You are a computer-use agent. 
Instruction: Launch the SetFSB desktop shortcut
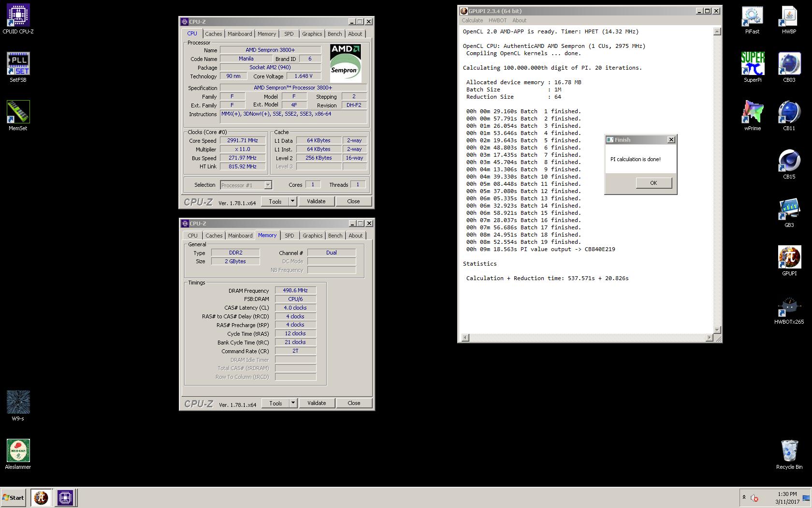pos(18,68)
